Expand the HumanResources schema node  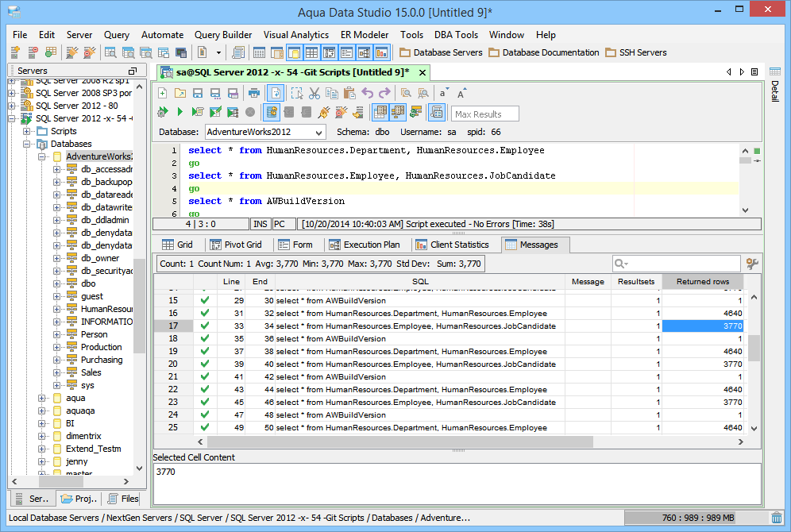click(56, 309)
